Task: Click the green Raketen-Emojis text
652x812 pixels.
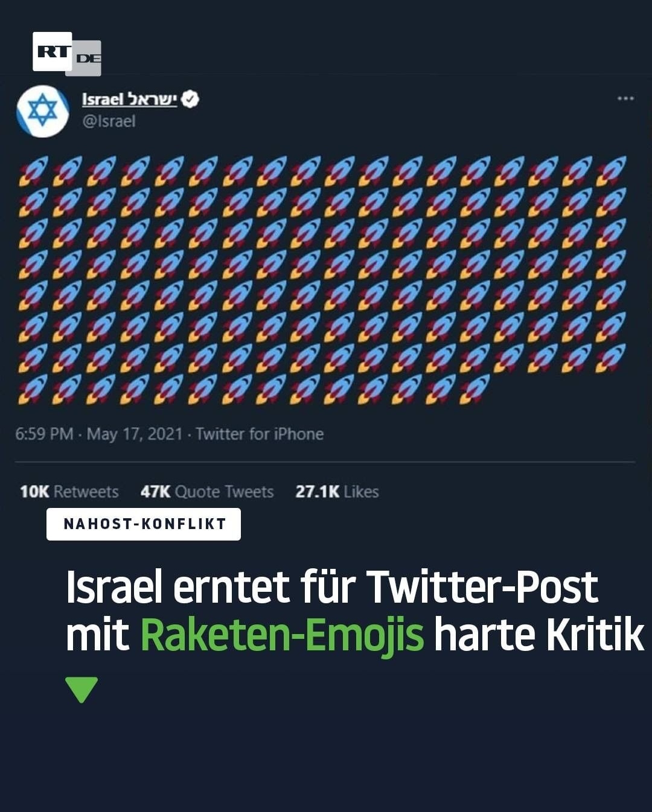Action: click(x=282, y=635)
